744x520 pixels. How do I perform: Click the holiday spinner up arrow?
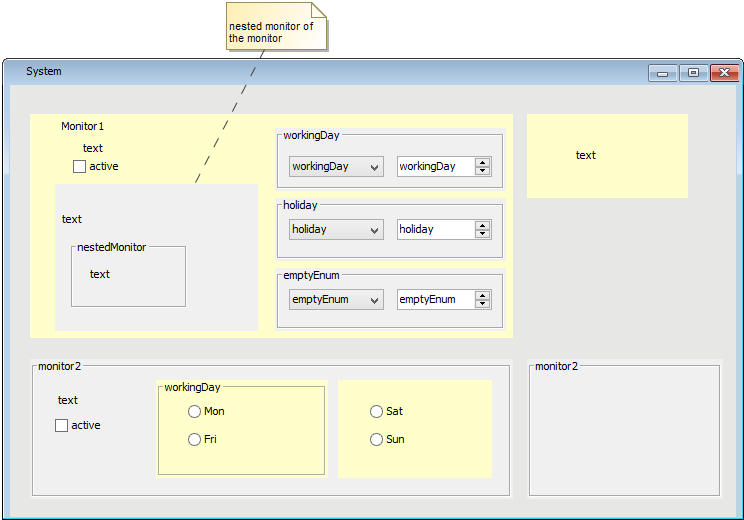(x=483, y=226)
